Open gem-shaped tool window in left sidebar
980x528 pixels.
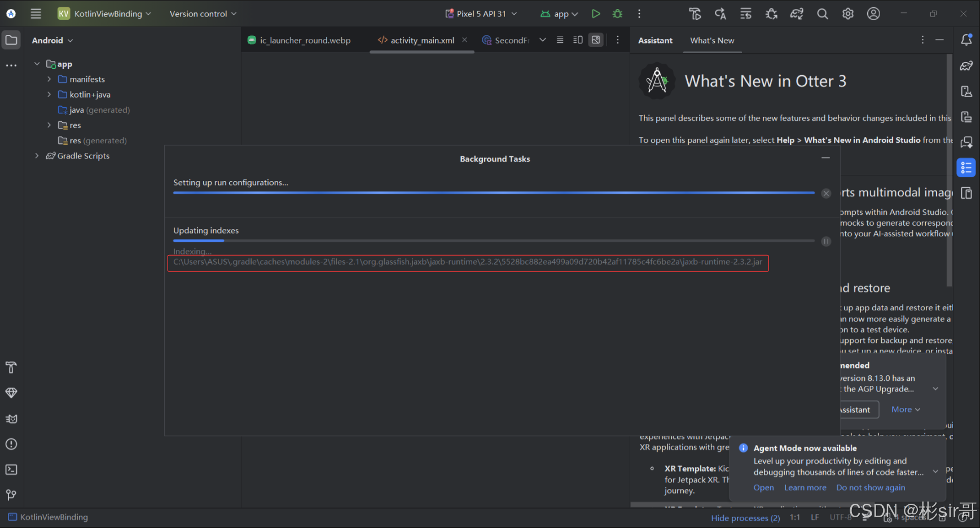11,393
